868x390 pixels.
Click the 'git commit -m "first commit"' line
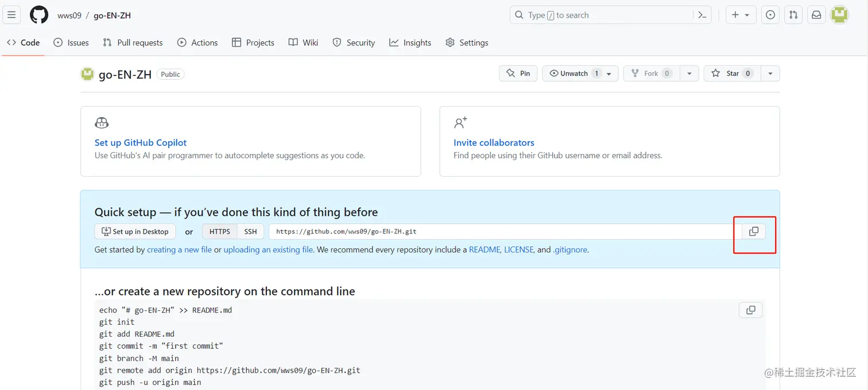point(161,346)
